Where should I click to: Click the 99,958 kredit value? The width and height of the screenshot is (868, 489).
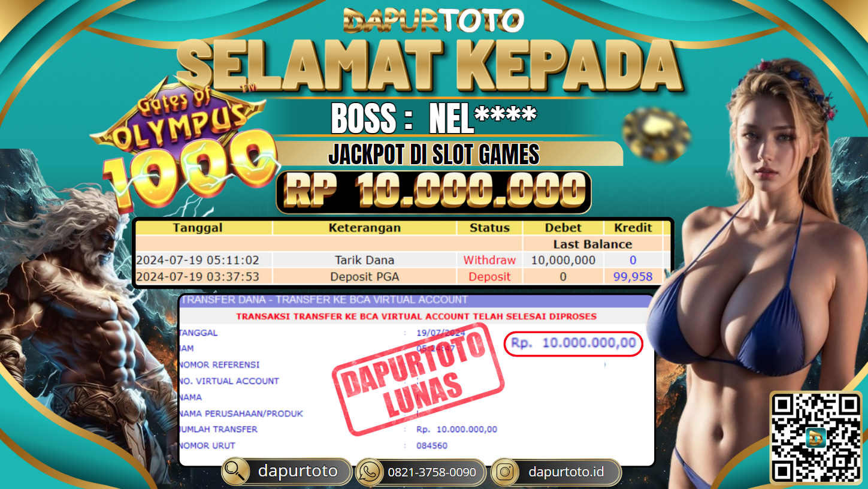[633, 276]
